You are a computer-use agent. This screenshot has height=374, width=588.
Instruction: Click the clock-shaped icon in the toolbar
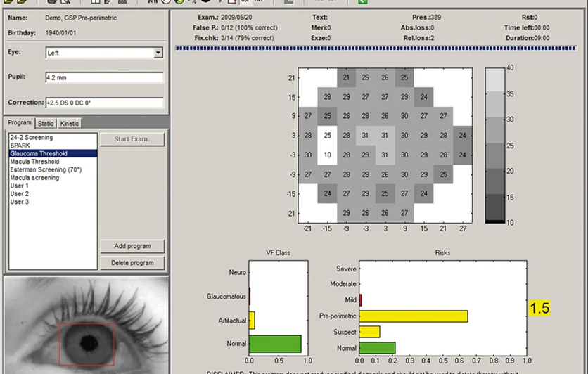[166, 1]
